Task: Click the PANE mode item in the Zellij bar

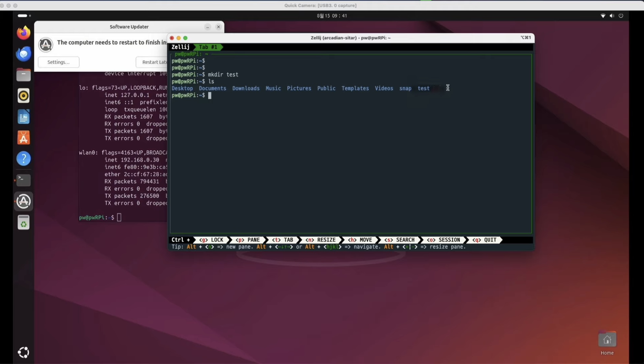Action: click(x=248, y=240)
